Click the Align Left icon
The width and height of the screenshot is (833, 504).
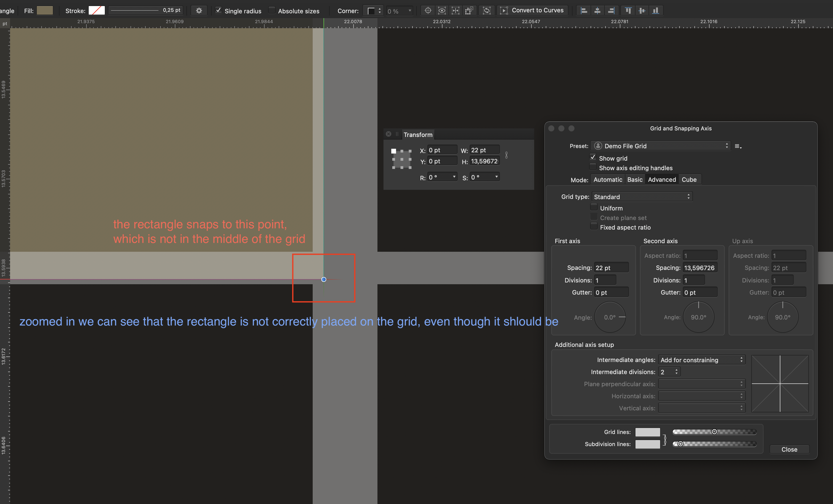click(584, 11)
